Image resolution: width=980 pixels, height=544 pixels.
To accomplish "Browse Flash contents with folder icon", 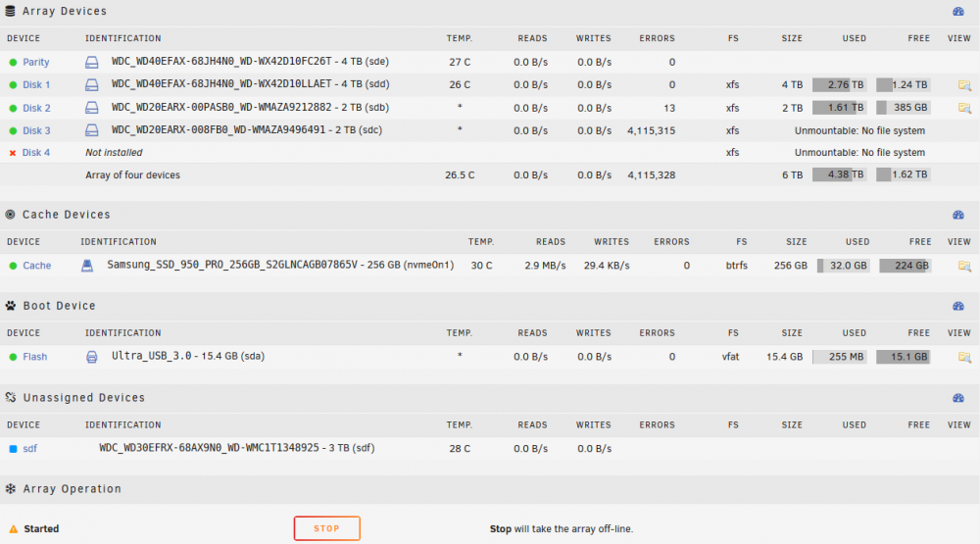I will pyautogui.click(x=964, y=357).
